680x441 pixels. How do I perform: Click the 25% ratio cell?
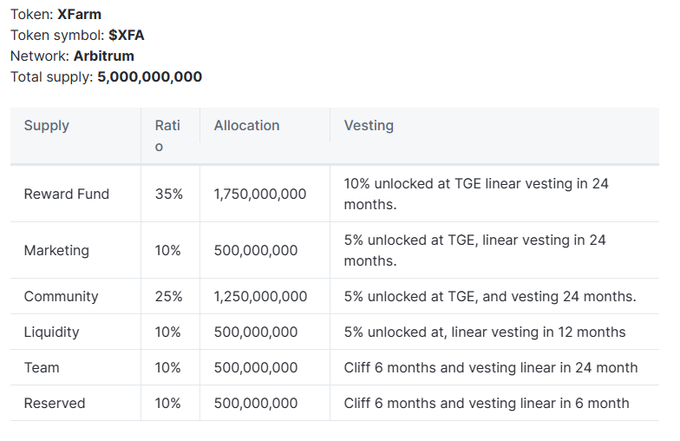[x=169, y=296]
